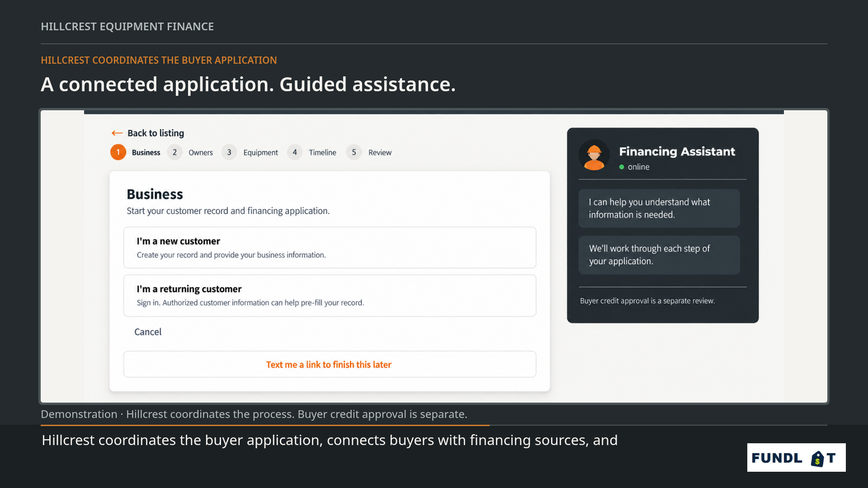The width and height of the screenshot is (868, 488).
Task: Click the FUNDLOT logo badge
Action: click(x=796, y=457)
